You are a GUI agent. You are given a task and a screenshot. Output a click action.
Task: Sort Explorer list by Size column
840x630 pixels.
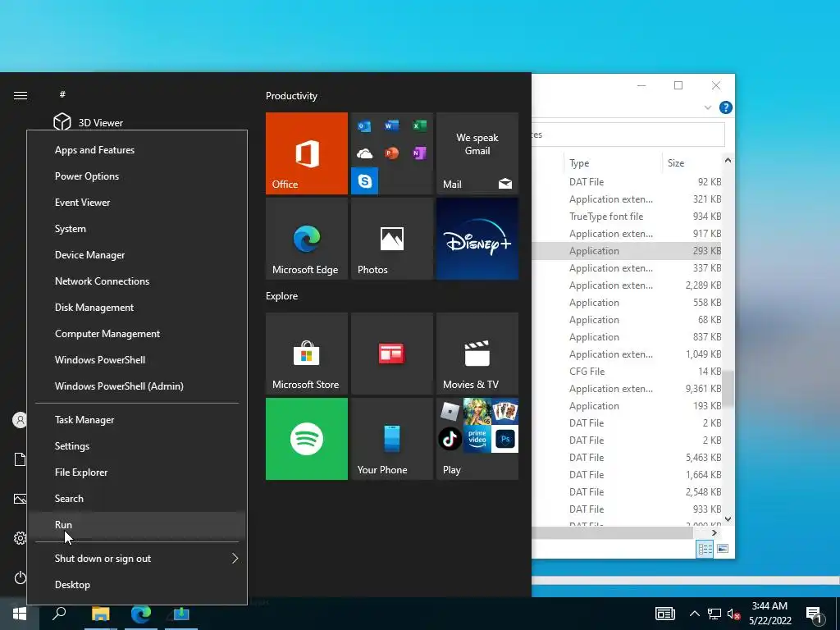click(692, 163)
